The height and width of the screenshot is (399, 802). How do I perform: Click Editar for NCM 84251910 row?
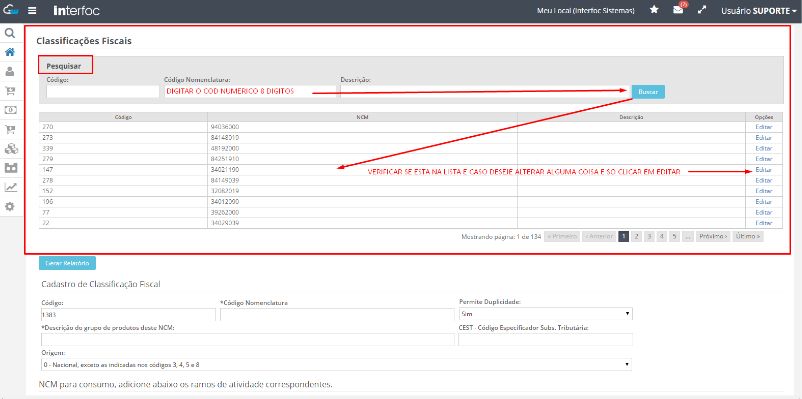pyautogui.click(x=763, y=159)
